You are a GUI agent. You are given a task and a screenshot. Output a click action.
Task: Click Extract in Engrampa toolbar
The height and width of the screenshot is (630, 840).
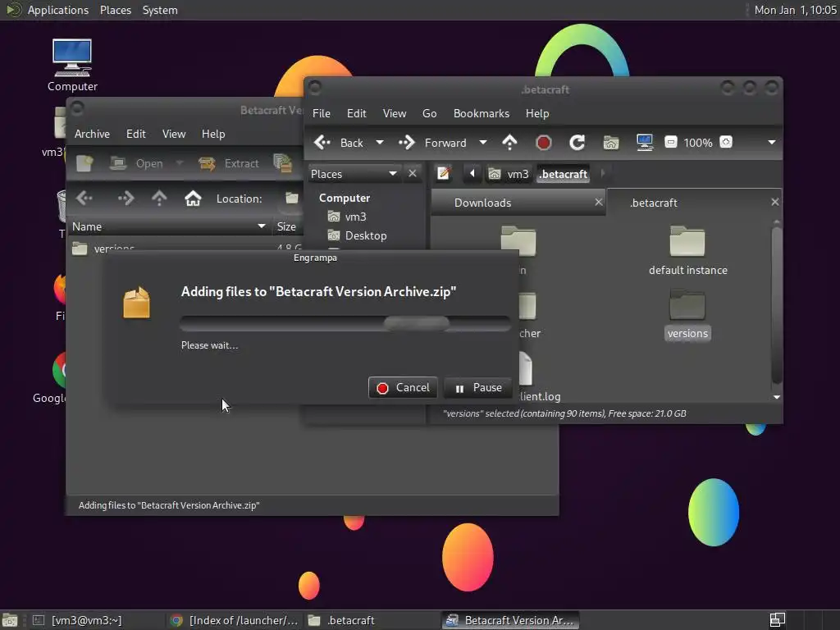(x=229, y=163)
